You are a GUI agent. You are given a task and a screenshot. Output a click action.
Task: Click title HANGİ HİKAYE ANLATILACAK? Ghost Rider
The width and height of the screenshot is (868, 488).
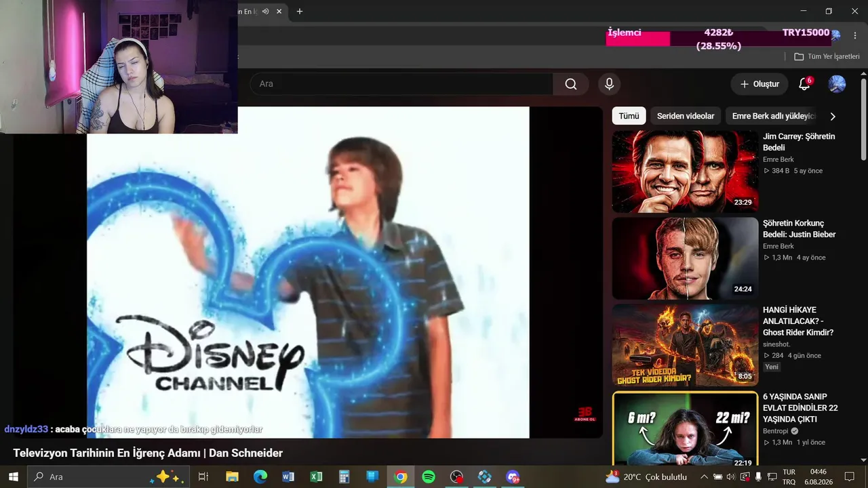798,321
